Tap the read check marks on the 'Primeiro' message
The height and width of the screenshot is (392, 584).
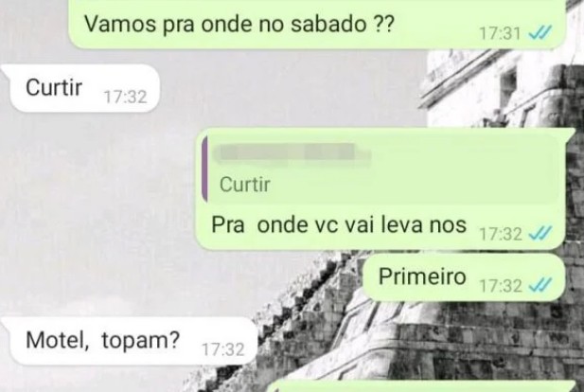pyautogui.click(x=540, y=285)
